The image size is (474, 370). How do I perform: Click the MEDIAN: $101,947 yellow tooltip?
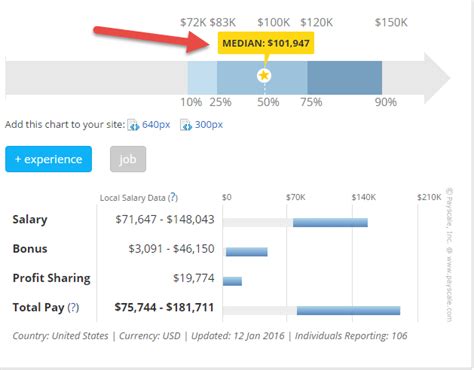(266, 43)
